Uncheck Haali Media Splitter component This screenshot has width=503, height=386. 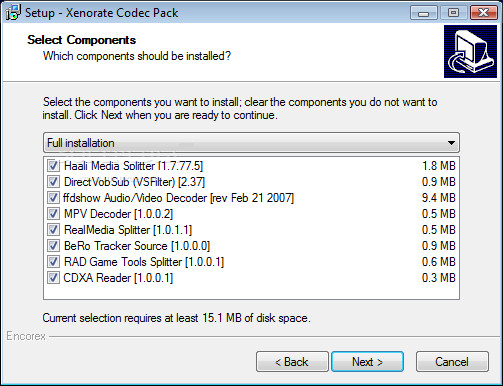point(53,166)
